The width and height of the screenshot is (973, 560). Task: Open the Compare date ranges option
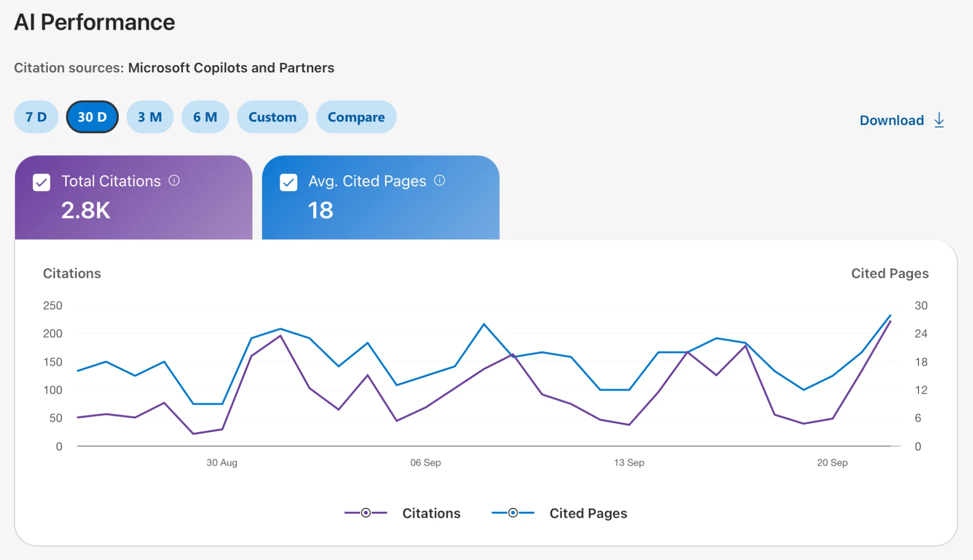[356, 117]
